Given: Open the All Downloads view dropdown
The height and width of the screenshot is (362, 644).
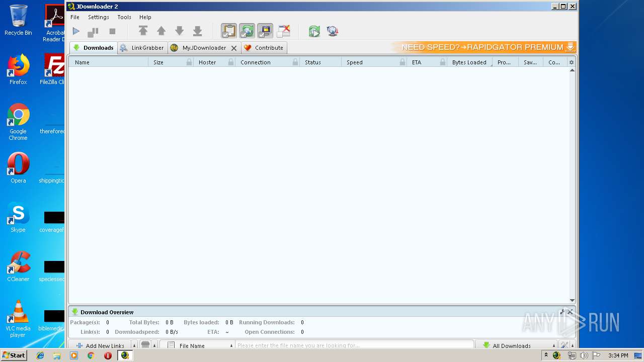Looking at the screenshot, I should click(x=516, y=345).
